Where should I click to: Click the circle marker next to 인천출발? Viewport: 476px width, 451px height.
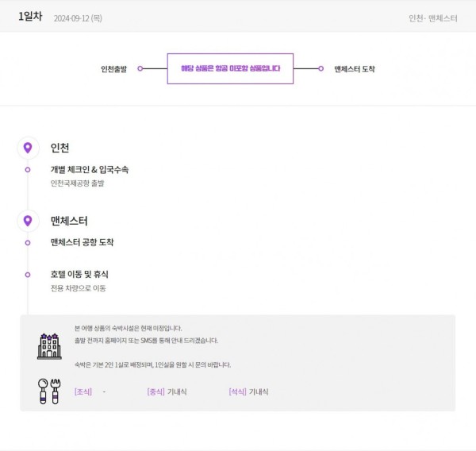(x=140, y=69)
